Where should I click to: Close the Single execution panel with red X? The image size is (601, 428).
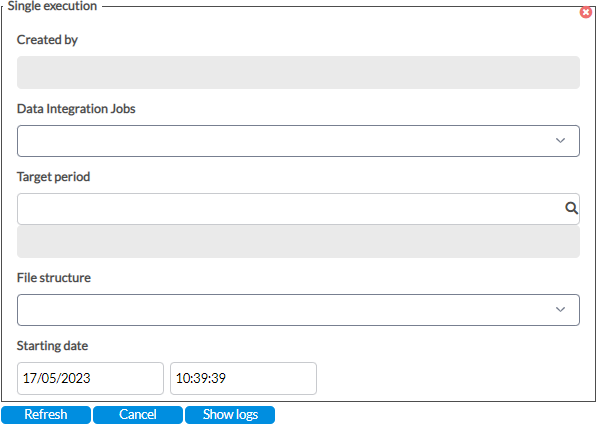585,13
